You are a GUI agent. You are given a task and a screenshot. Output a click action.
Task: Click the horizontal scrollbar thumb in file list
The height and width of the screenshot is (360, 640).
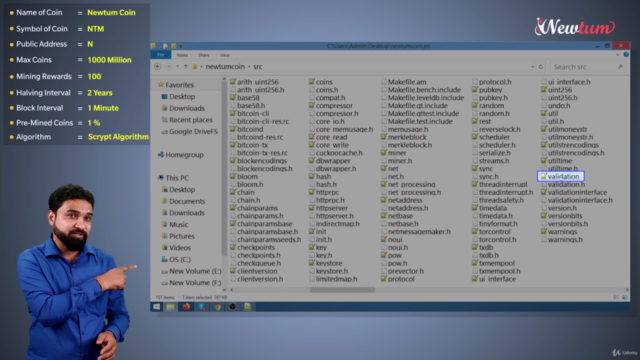[x=342, y=290]
